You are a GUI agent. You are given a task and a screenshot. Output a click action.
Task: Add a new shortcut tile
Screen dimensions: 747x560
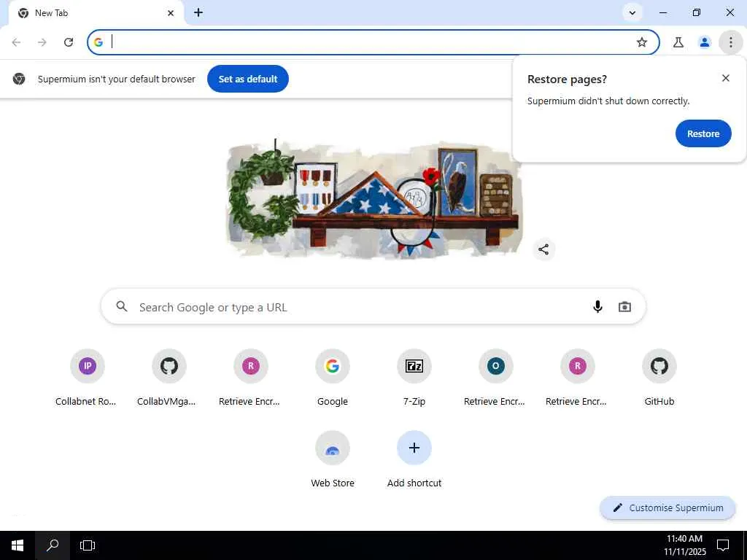pos(414,459)
